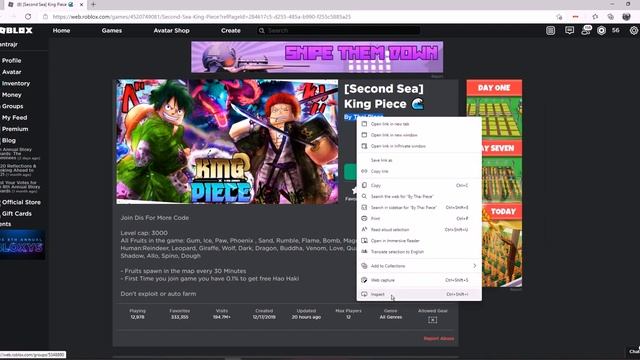This screenshot has height=360, width=640.
Task: Click the Bloxys banner in sidebar
Action: 22,245
